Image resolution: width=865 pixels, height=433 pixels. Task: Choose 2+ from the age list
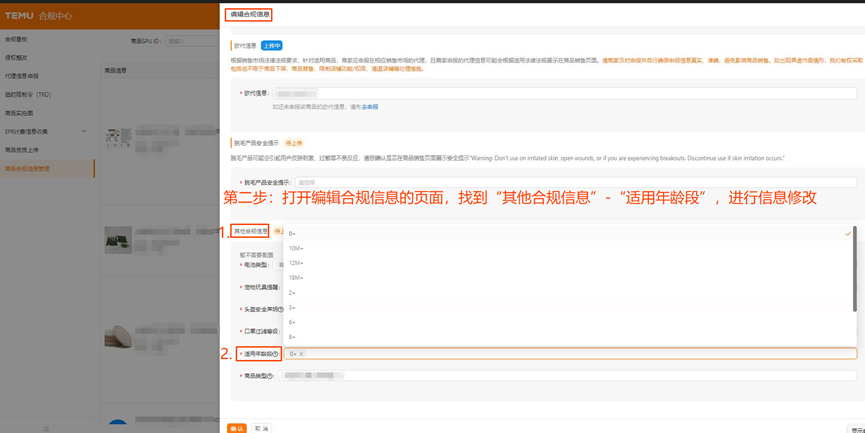(292, 293)
